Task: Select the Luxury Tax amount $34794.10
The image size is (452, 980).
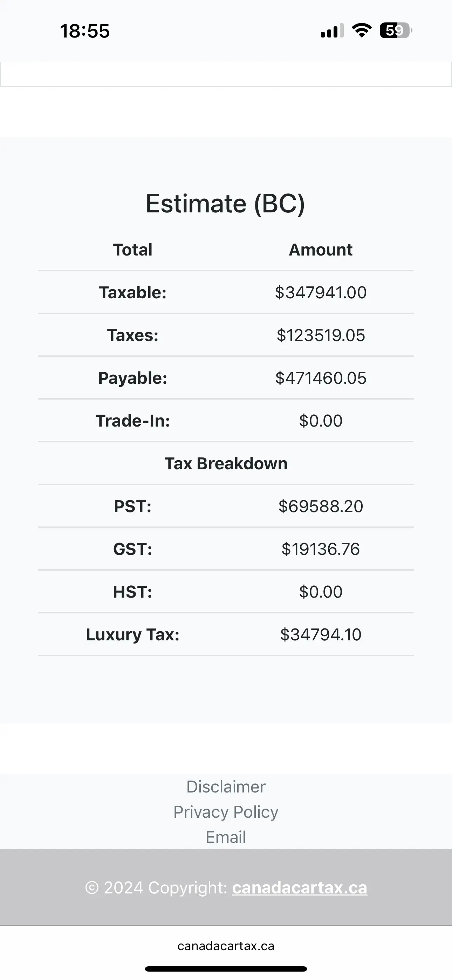Action: click(x=320, y=634)
